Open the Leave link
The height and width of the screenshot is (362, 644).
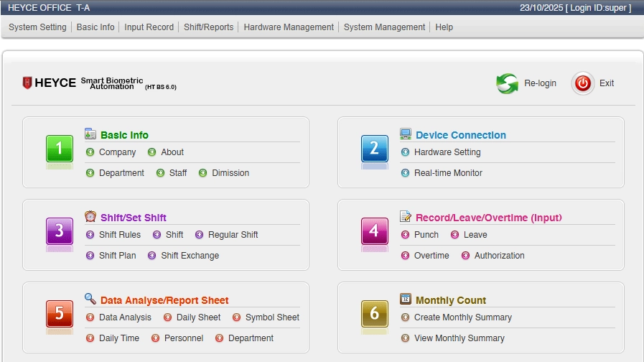click(x=475, y=235)
